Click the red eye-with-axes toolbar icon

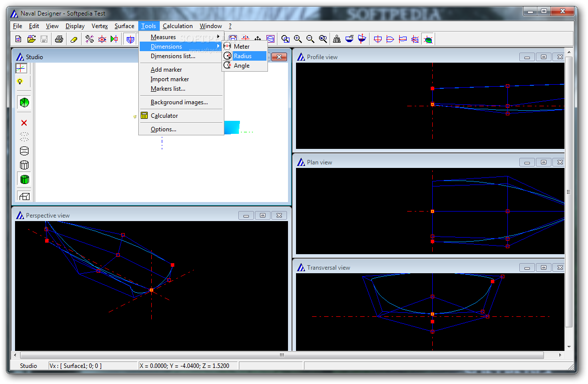[102, 39]
